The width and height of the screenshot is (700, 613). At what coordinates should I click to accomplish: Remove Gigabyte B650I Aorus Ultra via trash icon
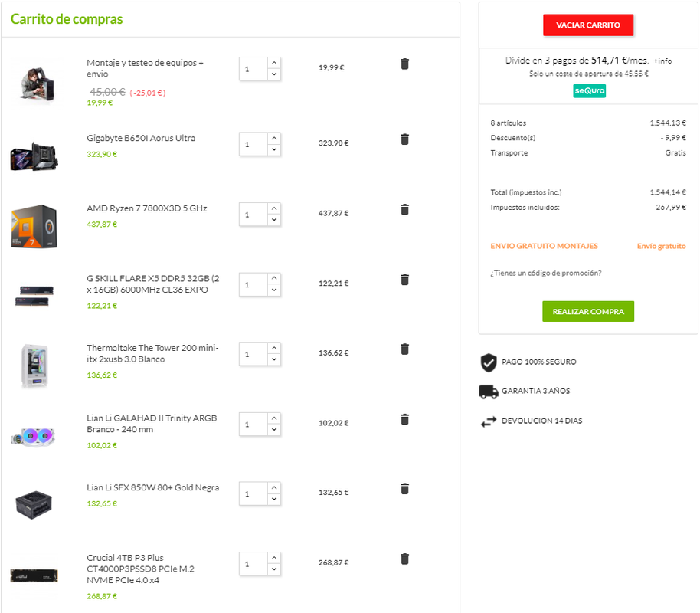click(404, 139)
